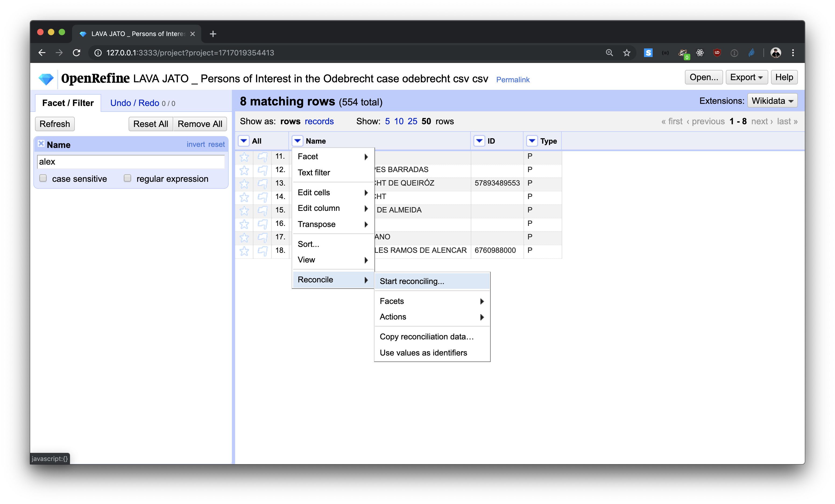Star row 13
This screenshot has width=835, height=504.
(x=244, y=184)
